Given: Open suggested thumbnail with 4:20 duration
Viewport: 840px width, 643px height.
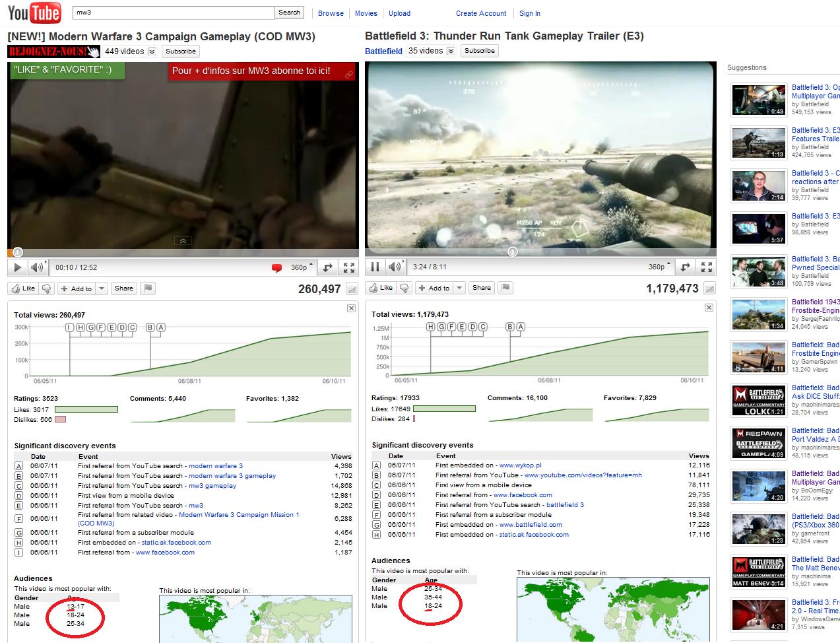Looking at the screenshot, I should pos(758,486).
